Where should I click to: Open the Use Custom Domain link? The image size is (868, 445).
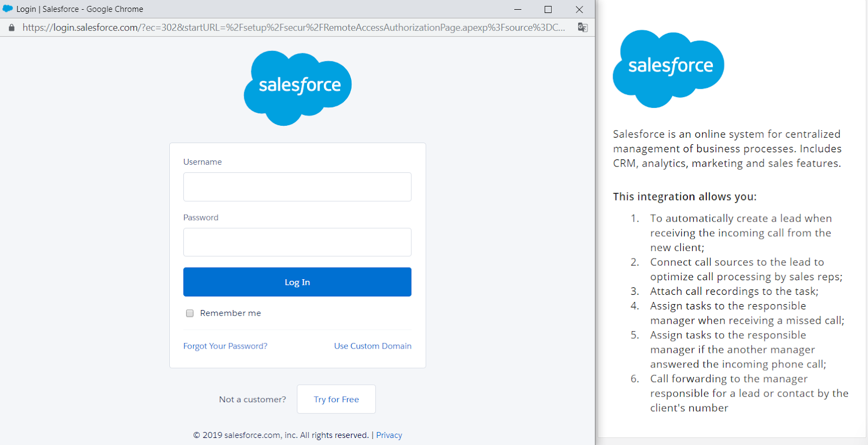tap(373, 346)
